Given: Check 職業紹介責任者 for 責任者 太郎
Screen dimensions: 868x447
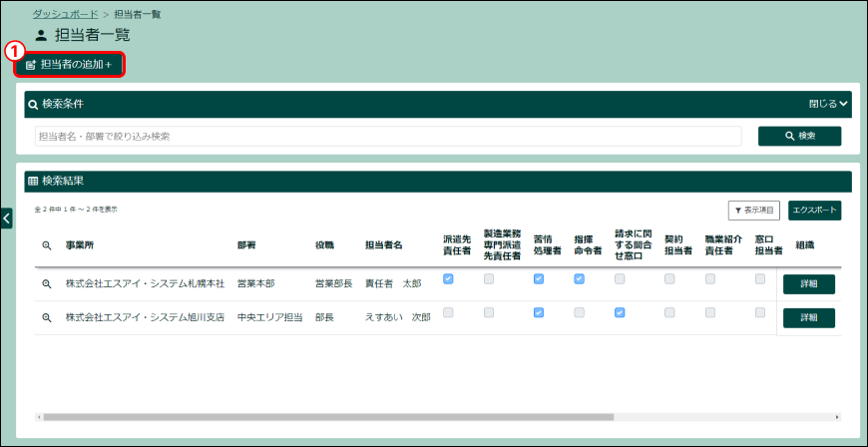Looking at the screenshot, I should click(710, 279).
